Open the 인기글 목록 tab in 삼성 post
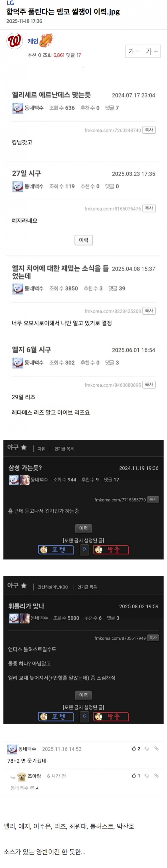This screenshot has width=167, height=868. pyautogui.click(x=64, y=448)
